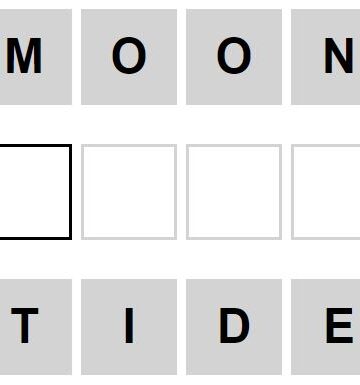The height and width of the screenshot is (385, 360).
Task: Choose the last letter of MOON
Action: (x=326, y=57)
